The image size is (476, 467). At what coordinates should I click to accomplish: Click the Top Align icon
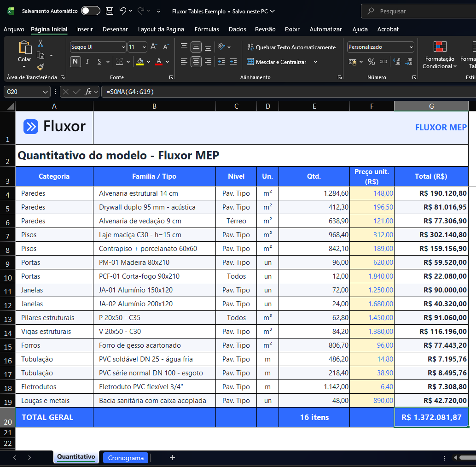pyautogui.click(x=184, y=47)
